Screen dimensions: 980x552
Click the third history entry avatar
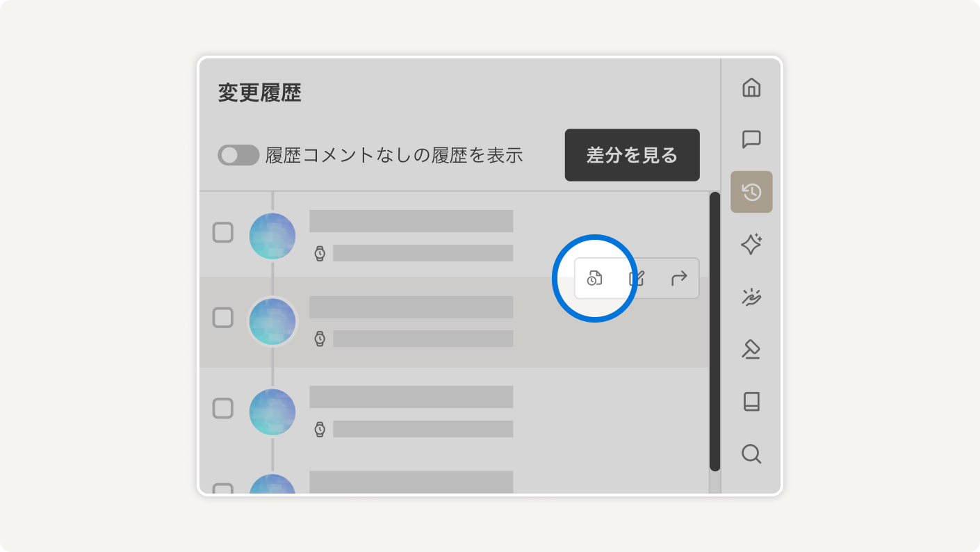click(x=272, y=412)
